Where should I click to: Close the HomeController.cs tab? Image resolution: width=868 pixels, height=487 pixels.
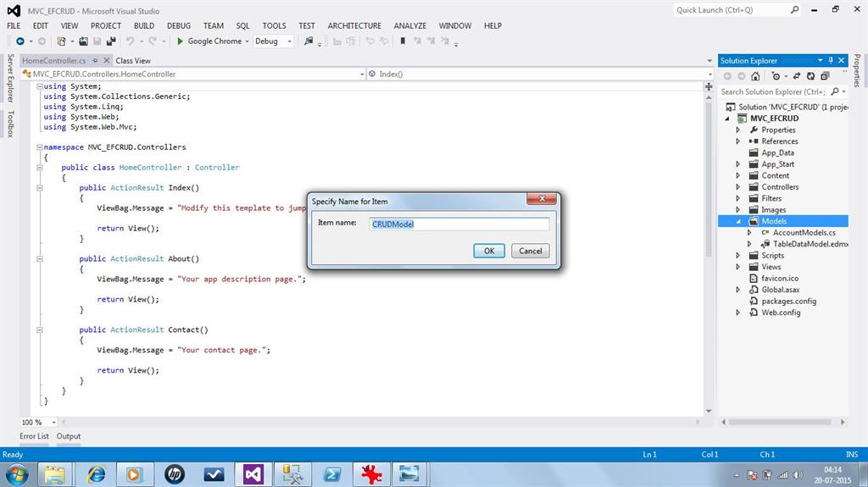pos(107,60)
